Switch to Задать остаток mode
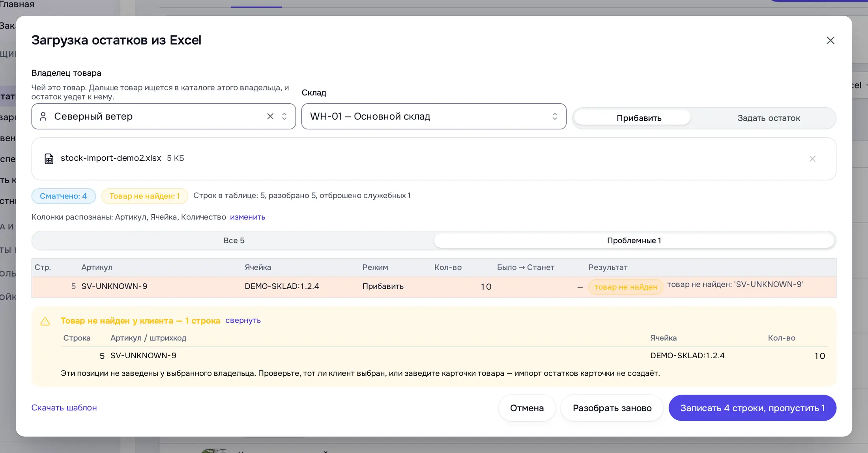Image resolution: width=868 pixels, height=453 pixels. (x=769, y=118)
